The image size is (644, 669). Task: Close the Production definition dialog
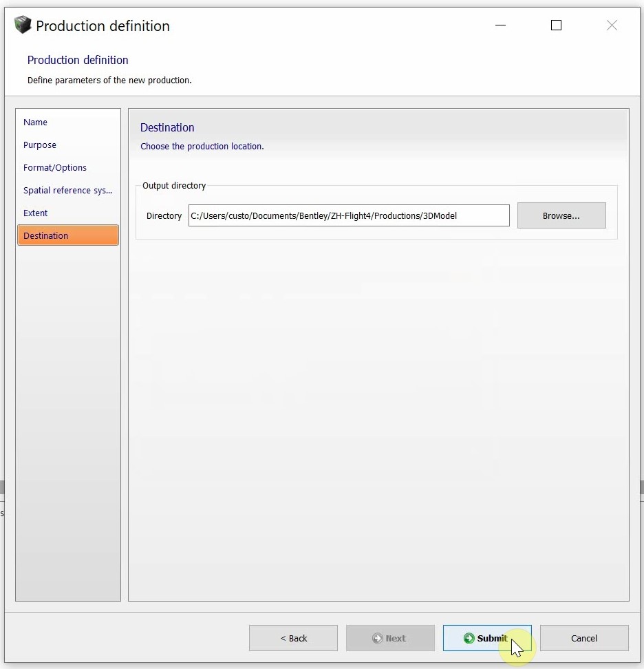click(612, 25)
